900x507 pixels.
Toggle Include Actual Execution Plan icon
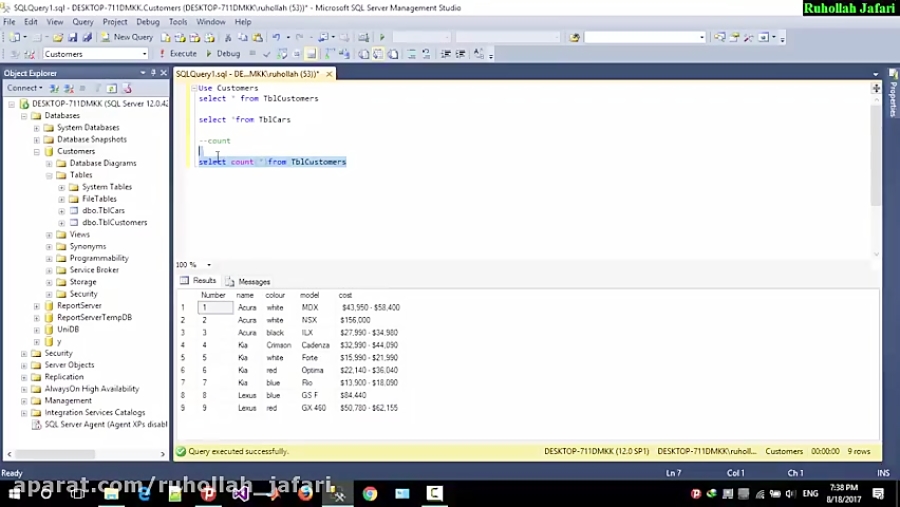pyautogui.click(x=329, y=54)
